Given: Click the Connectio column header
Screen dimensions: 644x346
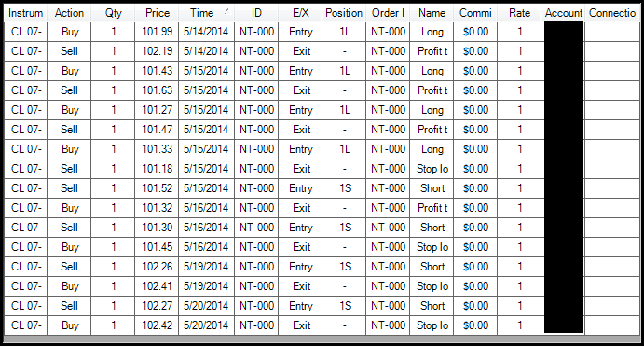Looking at the screenshot, I should click(x=612, y=13).
